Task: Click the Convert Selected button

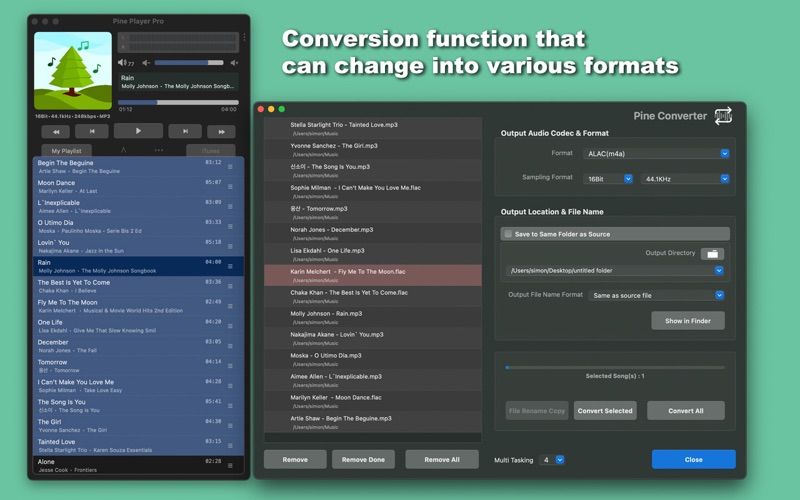Action: pyautogui.click(x=605, y=411)
